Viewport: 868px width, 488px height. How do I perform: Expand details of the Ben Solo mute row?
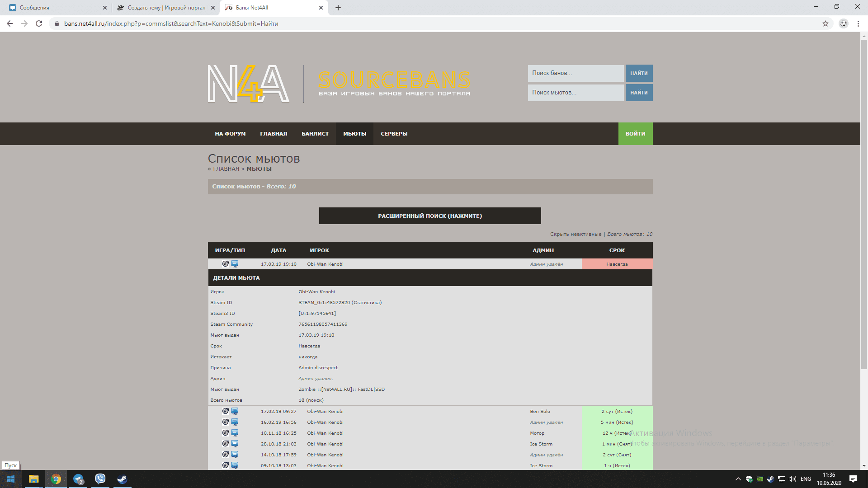[x=430, y=411]
